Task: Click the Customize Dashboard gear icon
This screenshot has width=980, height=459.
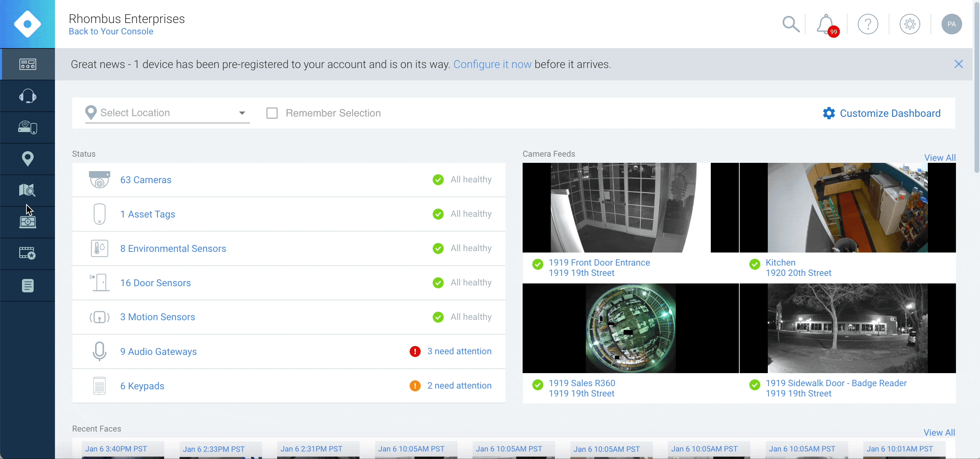Action: [x=829, y=113]
